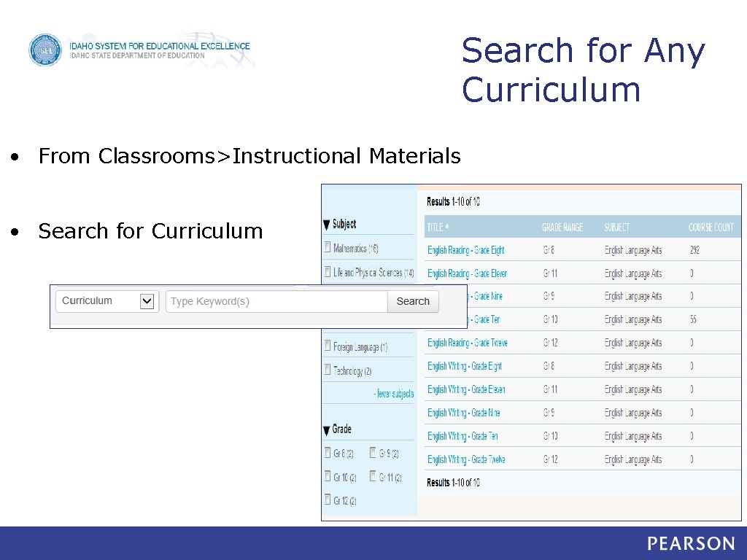Viewport: 747px width, 560px height.
Task: Click the Search button
Action: (x=413, y=301)
